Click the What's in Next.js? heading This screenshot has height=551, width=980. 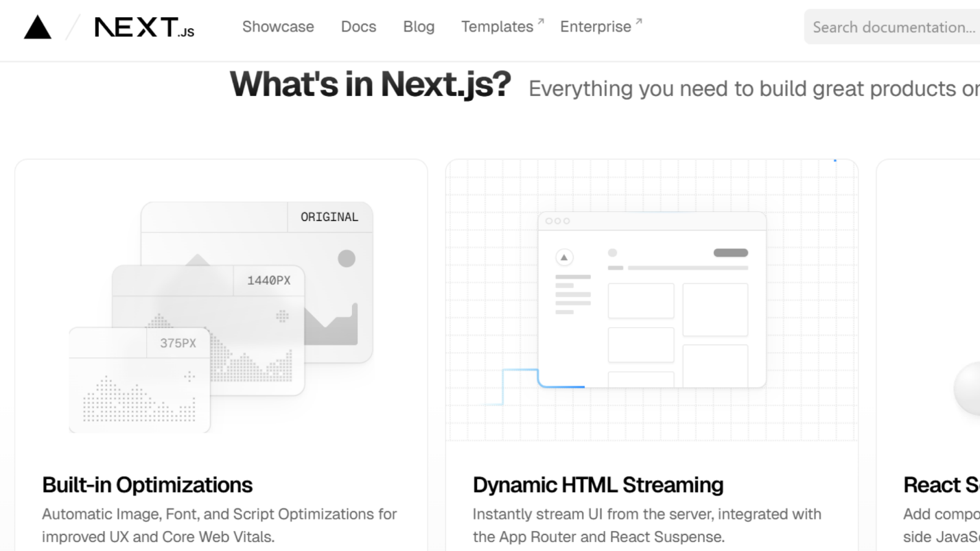(371, 84)
